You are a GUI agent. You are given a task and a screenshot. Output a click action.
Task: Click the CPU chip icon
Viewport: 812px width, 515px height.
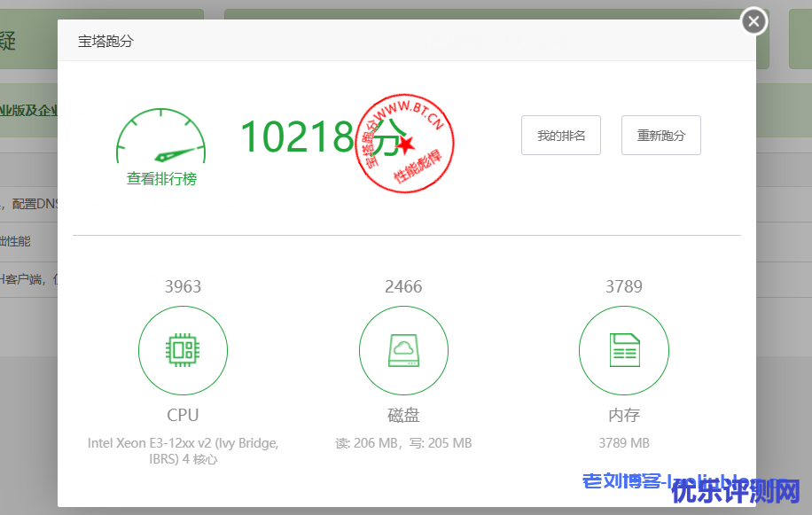(183, 350)
